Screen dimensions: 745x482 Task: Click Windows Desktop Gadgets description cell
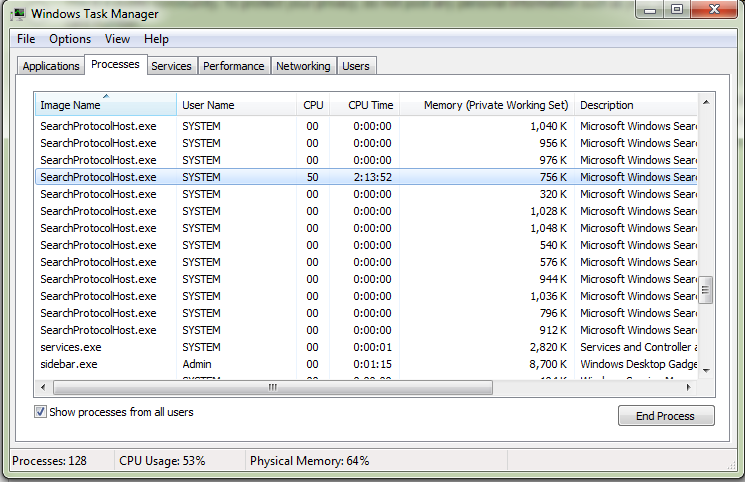(639, 364)
